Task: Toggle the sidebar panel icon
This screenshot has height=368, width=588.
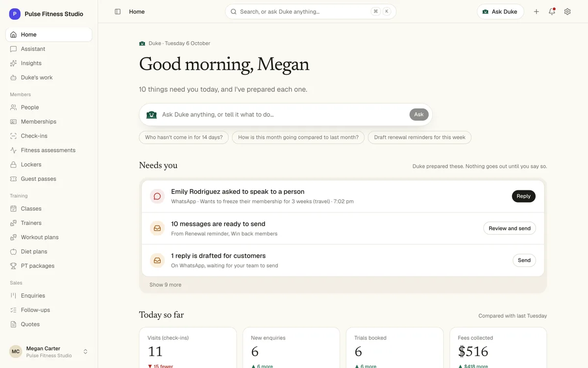Action: [x=118, y=12]
